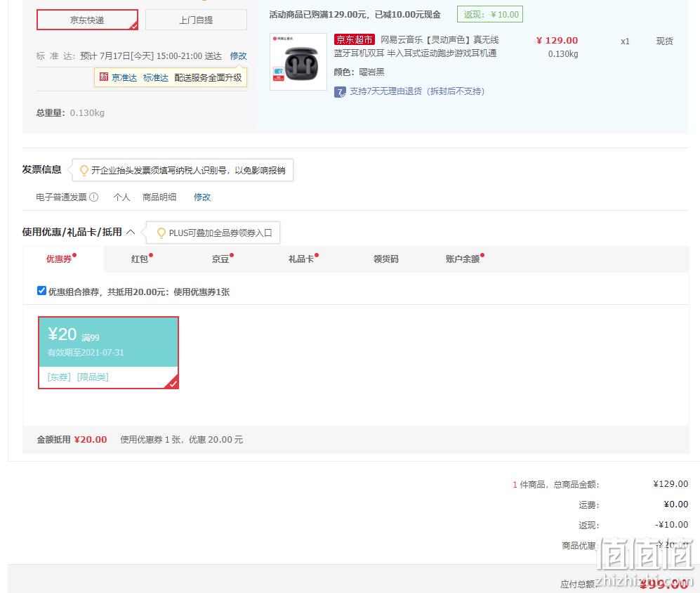
Task: Select 京东快递 delivery option
Action: click(87, 20)
